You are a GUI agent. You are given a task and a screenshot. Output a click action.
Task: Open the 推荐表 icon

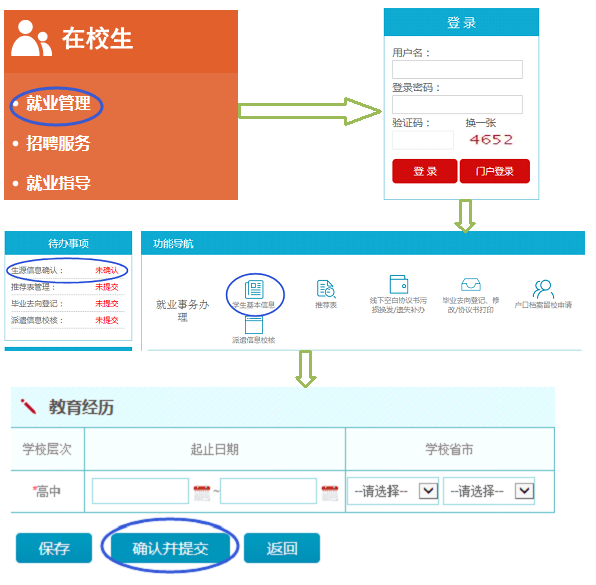[x=326, y=289]
